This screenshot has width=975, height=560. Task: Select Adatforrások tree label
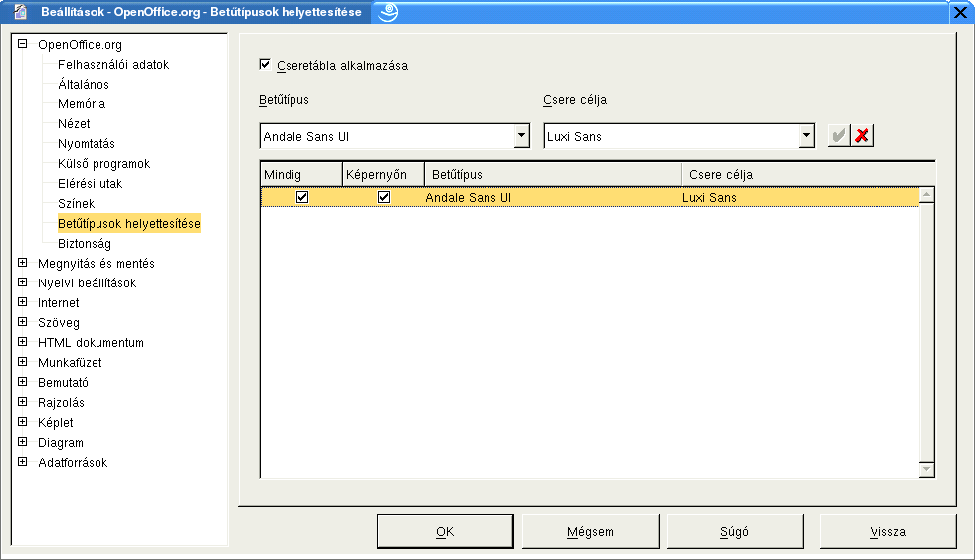(x=73, y=462)
